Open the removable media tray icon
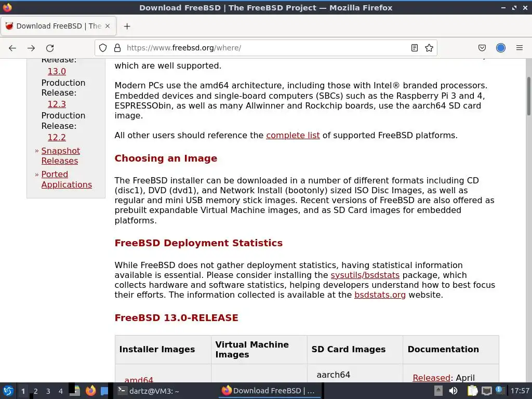532x399 pixels. point(438,391)
